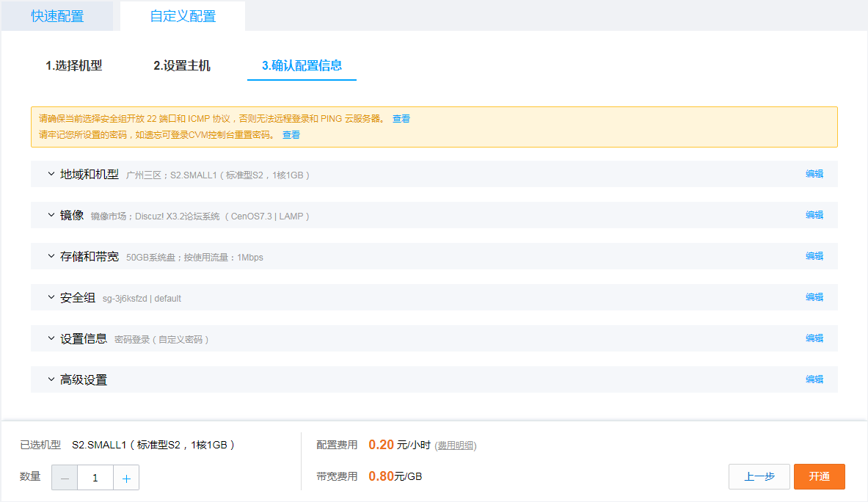Image resolution: width=868 pixels, height=502 pixels.
Task: Click the orange 开通 button
Action: 820,476
